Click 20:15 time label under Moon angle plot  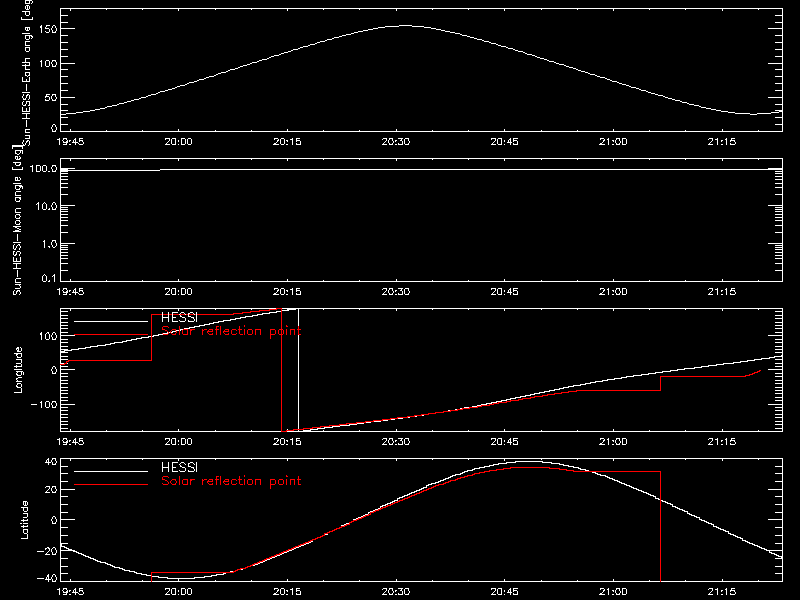tap(287, 291)
